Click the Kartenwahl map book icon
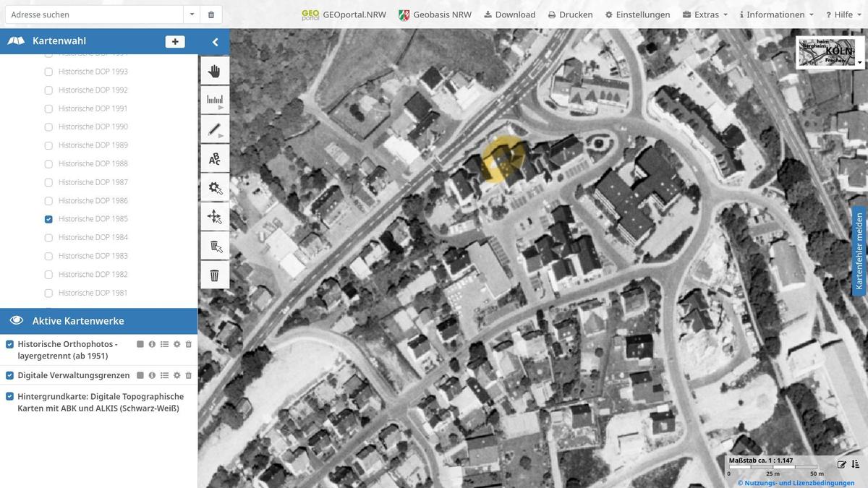 coord(16,41)
